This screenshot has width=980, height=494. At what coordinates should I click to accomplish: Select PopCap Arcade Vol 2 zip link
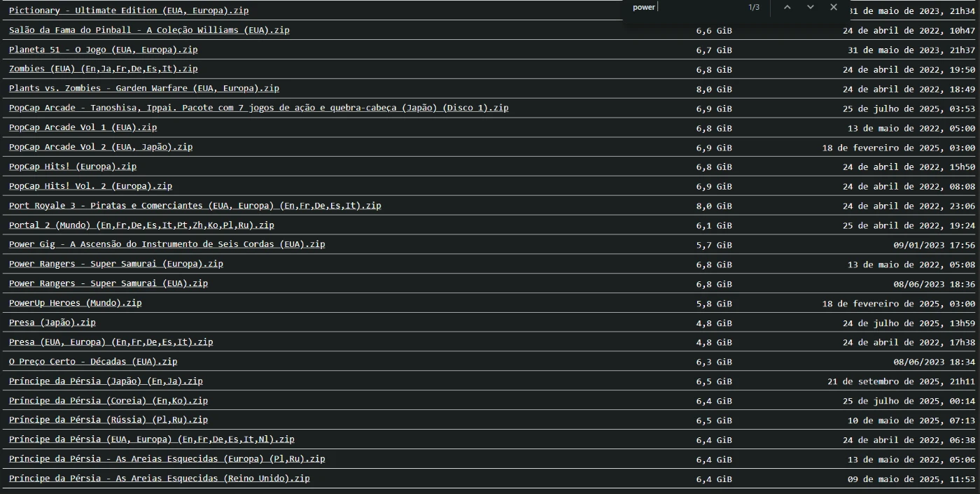point(100,147)
